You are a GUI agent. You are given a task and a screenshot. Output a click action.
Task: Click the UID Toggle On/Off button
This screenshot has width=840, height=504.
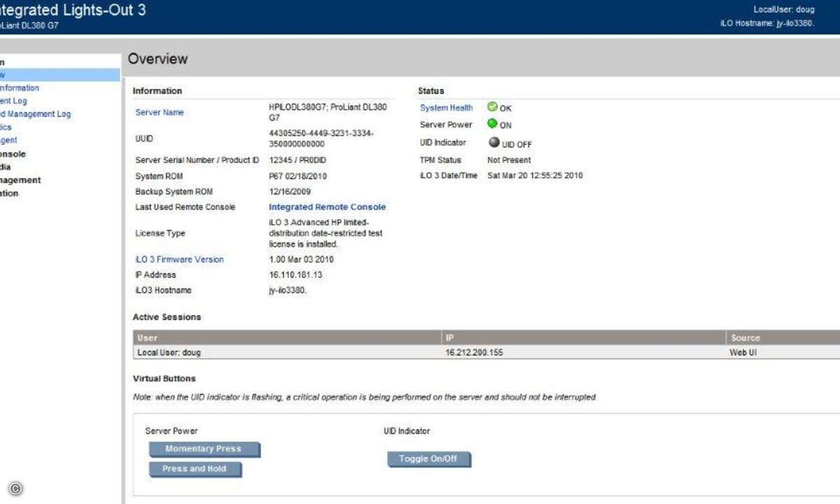[428, 458]
